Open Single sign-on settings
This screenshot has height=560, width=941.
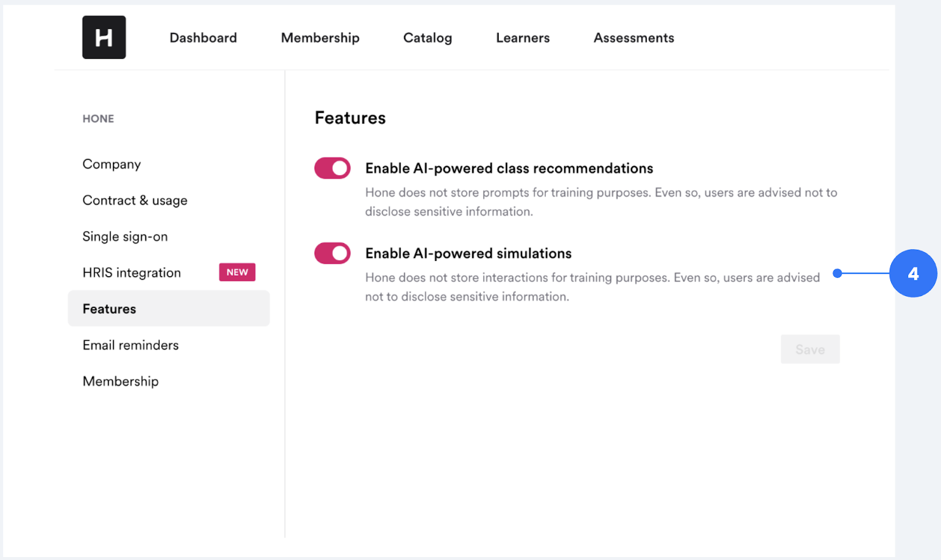(125, 237)
